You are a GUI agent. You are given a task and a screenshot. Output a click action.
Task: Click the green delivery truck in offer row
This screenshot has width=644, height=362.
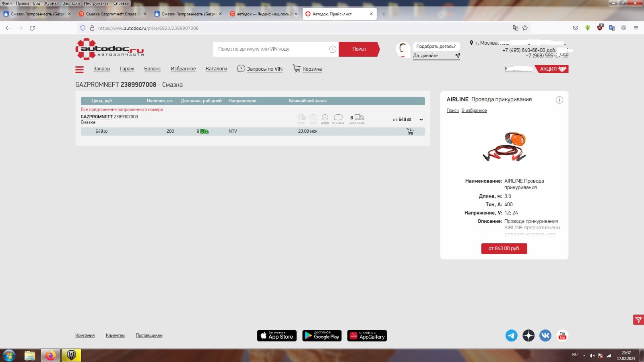coord(204,132)
